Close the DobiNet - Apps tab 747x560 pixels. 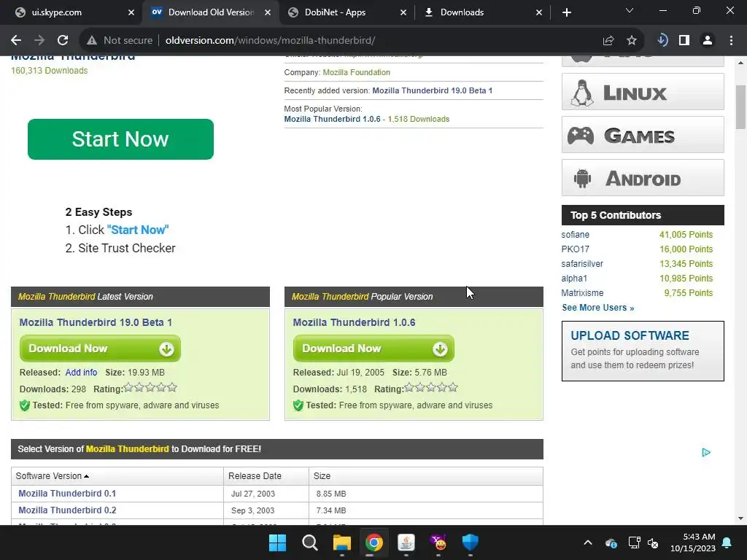[x=403, y=12]
